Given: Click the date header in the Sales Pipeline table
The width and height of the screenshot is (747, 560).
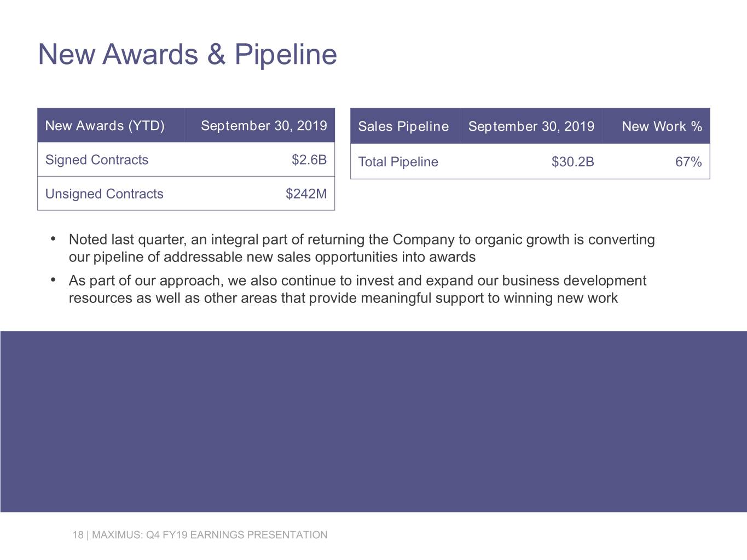Looking at the screenshot, I should 531,126.
